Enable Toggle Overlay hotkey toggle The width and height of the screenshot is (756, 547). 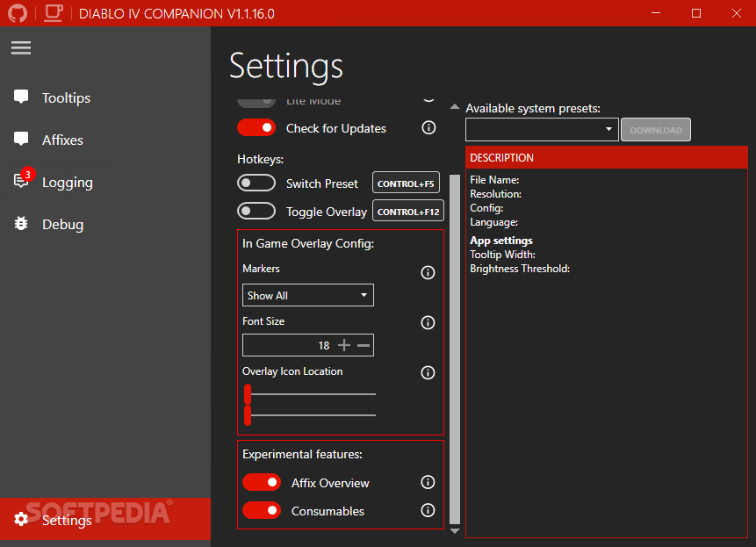click(x=256, y=211)
